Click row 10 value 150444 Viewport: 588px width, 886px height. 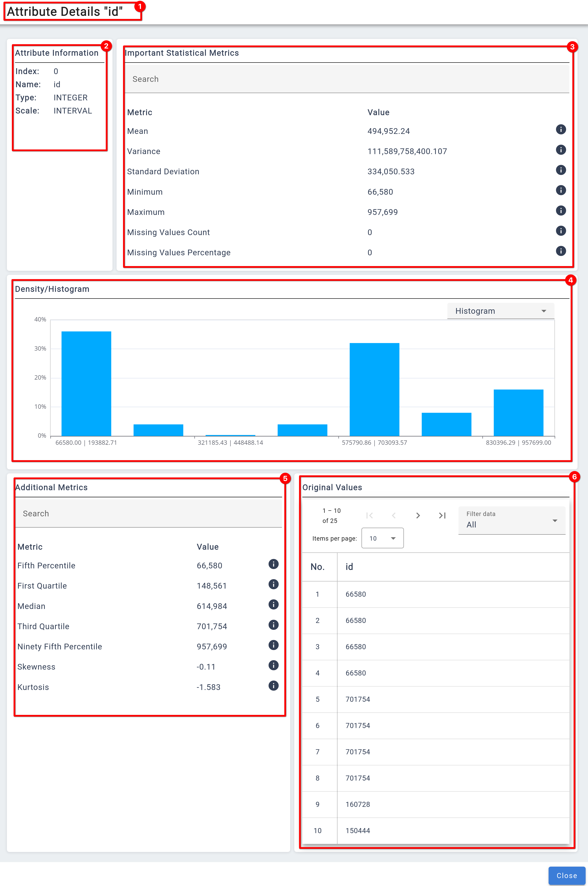tap(358, 830)
